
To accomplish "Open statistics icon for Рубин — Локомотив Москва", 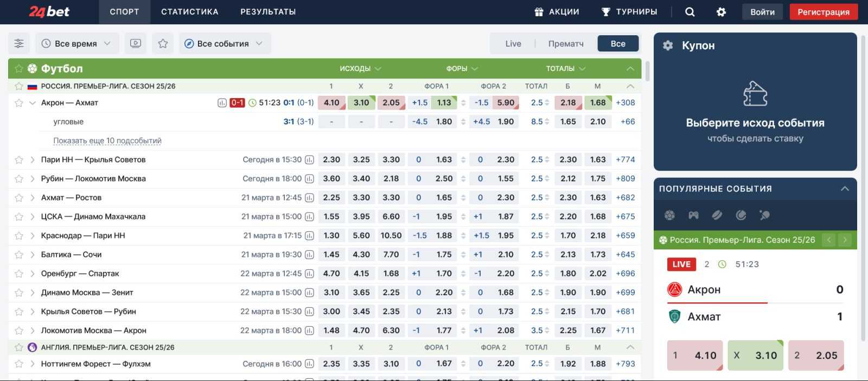I will point(309,178).
